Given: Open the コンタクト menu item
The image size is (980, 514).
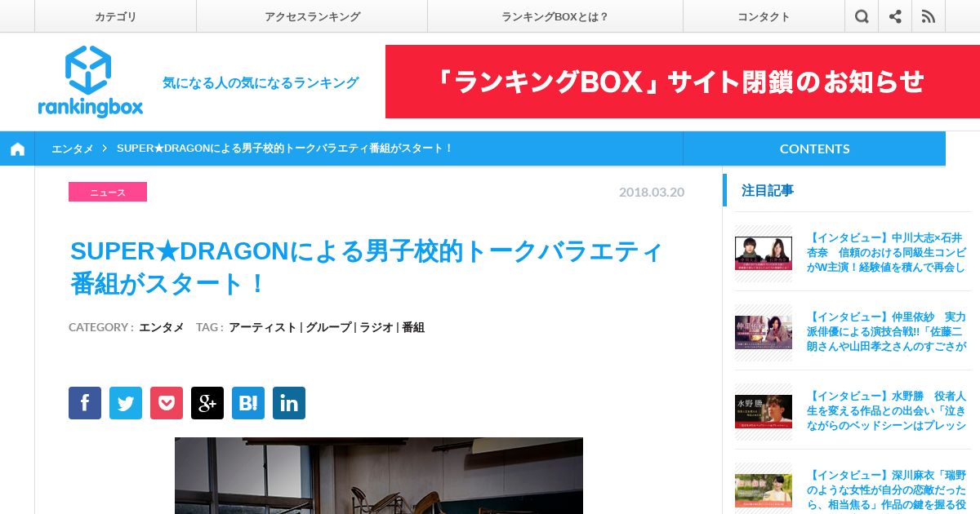Looking at the screenshot, I should (x=764, y=16).
